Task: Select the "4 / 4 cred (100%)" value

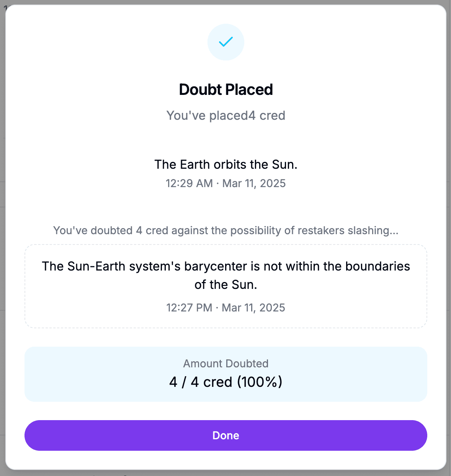Action: [226, 382]
